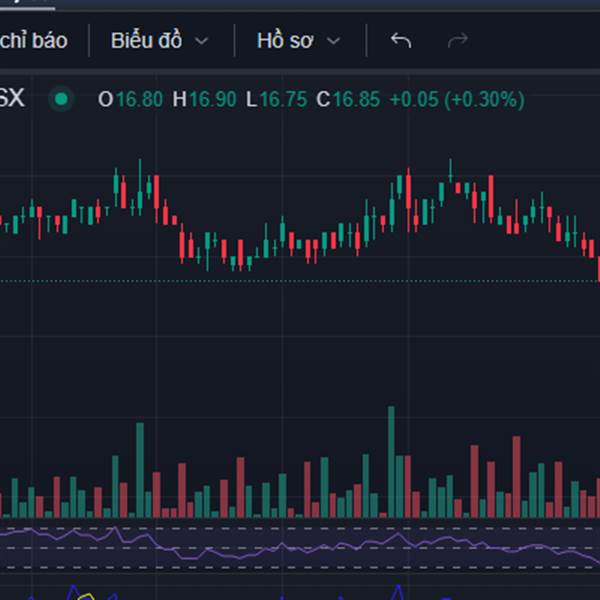The image size is (600, 600).
Task: Click the tallest green volume bar
Action: click(x=391, y=462)
